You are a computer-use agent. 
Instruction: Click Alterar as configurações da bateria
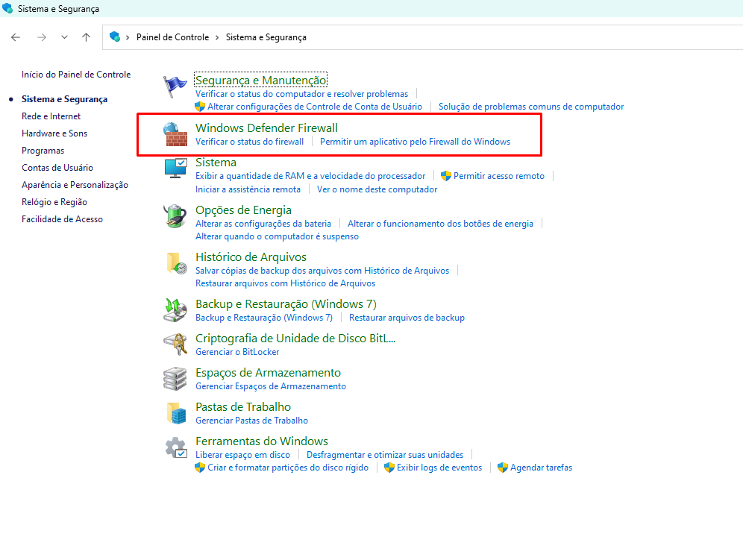coord(263,224)
